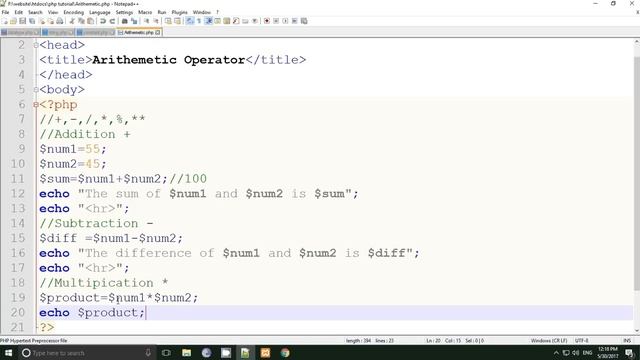The image size is (640, 360).
Task: Collapse the body fold marker on line 5
Action: point(36,89)
